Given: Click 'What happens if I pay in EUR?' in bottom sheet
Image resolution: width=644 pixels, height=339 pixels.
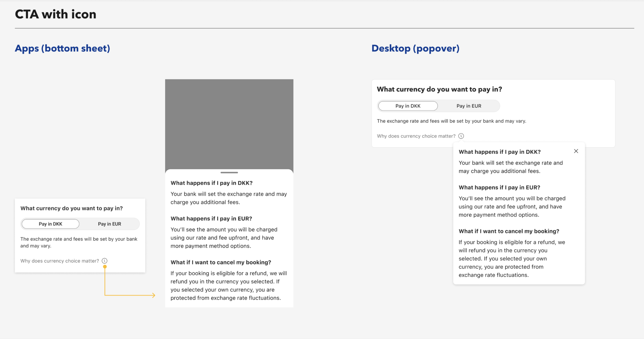Looking at the screenshot, I should [211, 219].
